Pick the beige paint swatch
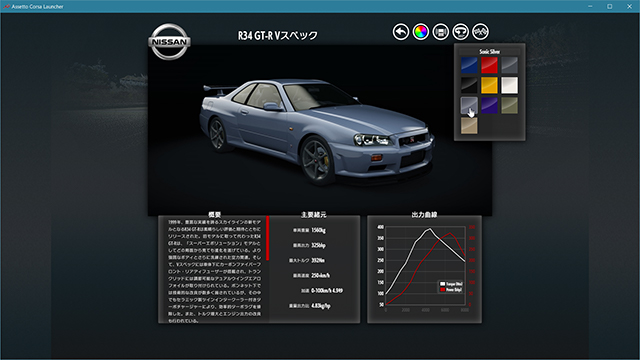The height and width of the screenshot is (360, 640). click(x=469, y=126)
